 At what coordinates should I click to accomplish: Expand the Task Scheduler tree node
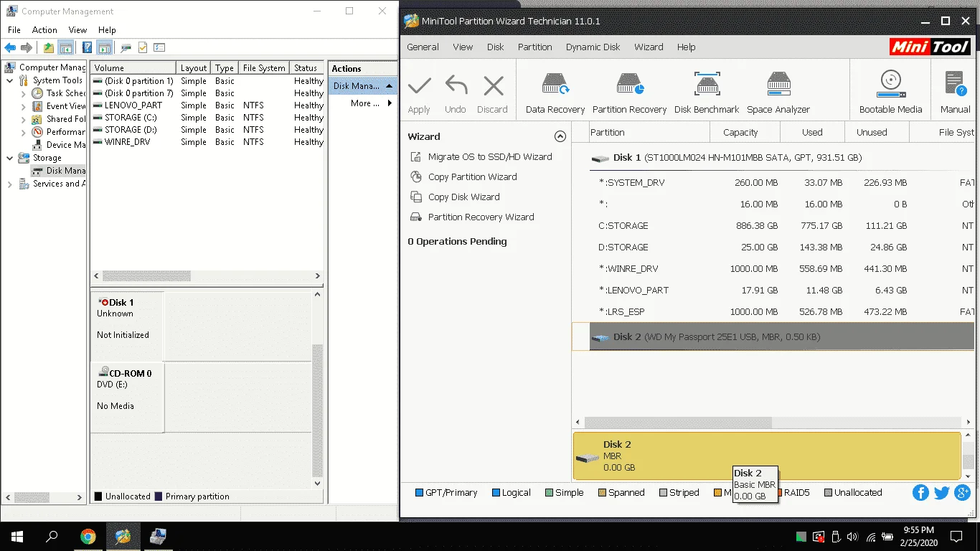pos(24,93)
